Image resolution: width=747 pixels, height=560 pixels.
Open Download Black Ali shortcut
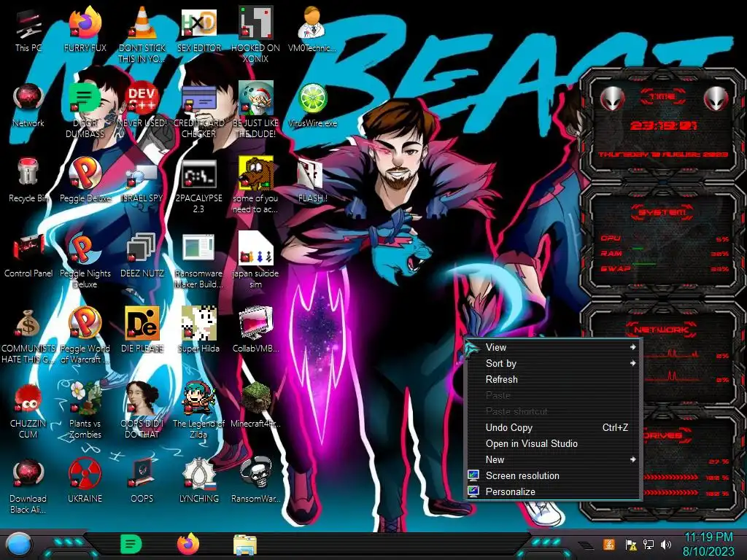[28, 486]
